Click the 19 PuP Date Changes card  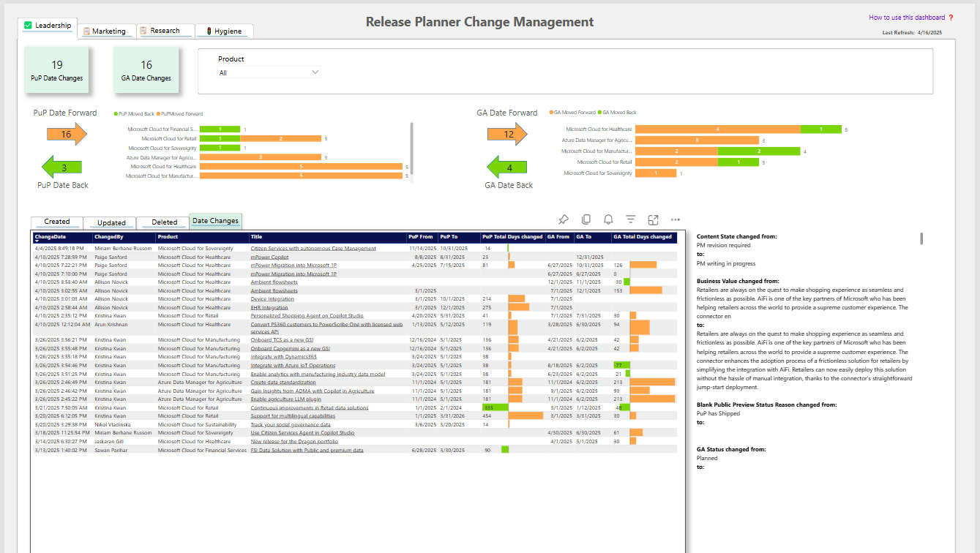tap(56, 70)
